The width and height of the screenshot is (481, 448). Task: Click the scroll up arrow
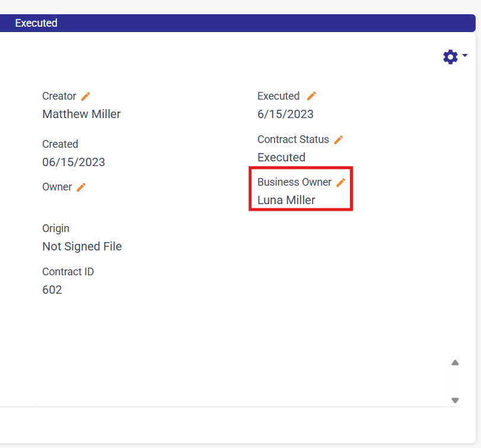455,363
